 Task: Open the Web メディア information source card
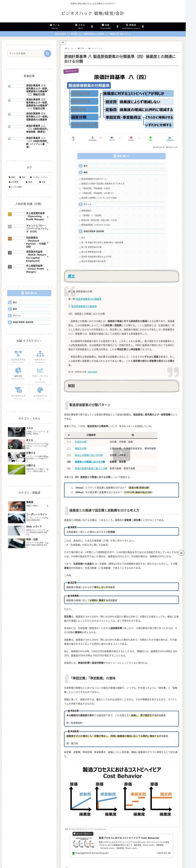tap(29, 530)
